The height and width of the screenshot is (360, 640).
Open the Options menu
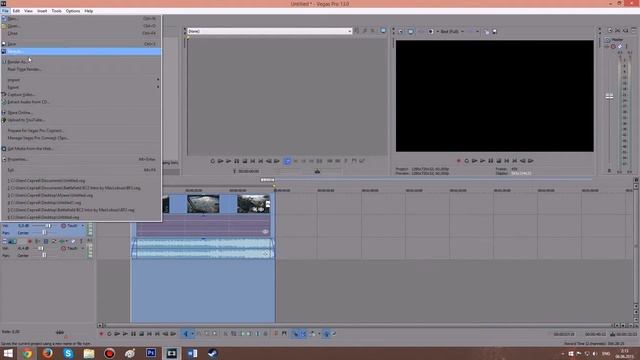[73, 11]
